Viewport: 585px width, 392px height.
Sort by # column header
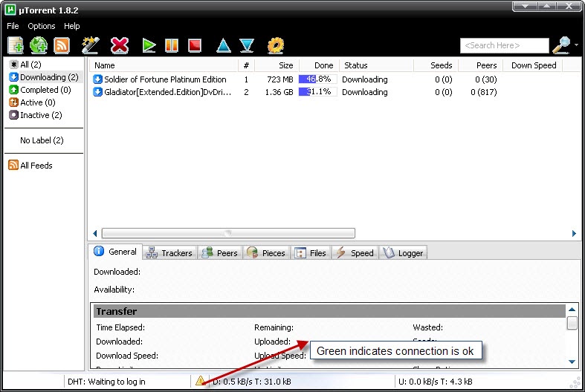[x=246, y=65]
